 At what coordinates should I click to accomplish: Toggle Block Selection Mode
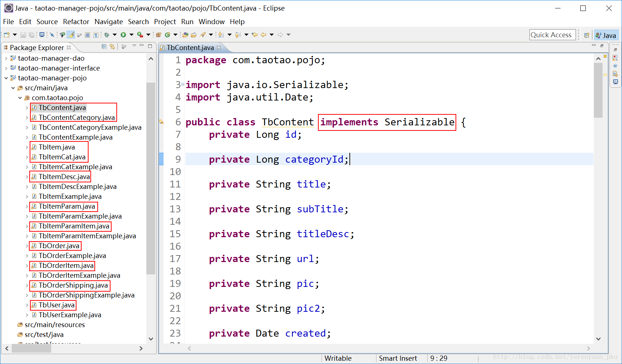point(87,35)
